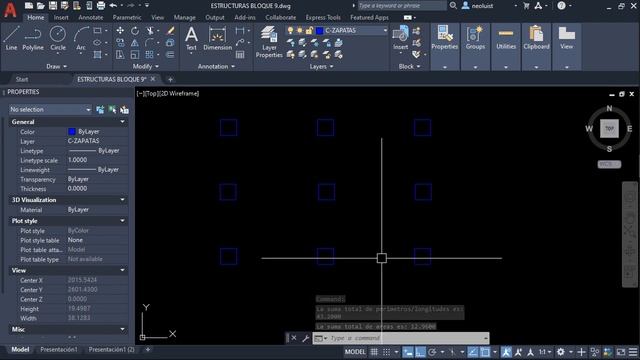Open Layer Properties manager
The height and width of the screenshot is (360, 640).
[269, 42]
